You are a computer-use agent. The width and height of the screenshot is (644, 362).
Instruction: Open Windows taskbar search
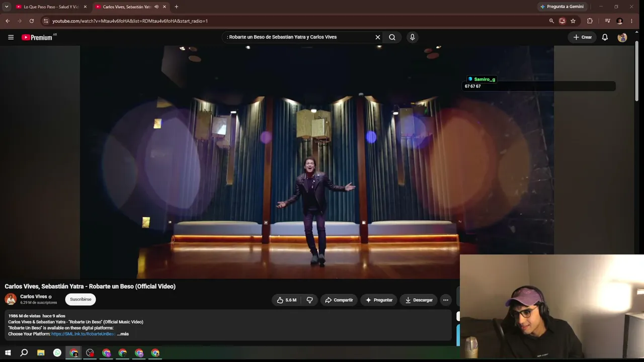(x=24, y=353)
